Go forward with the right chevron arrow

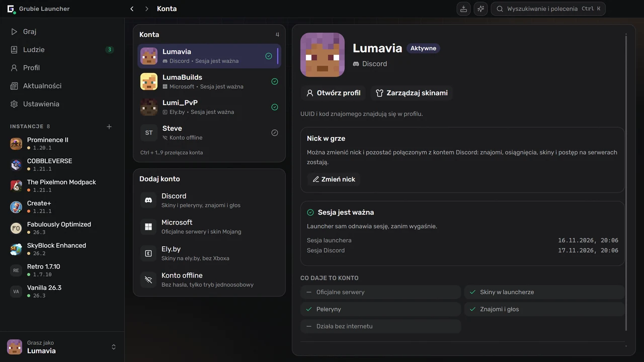tap(146, 9)
